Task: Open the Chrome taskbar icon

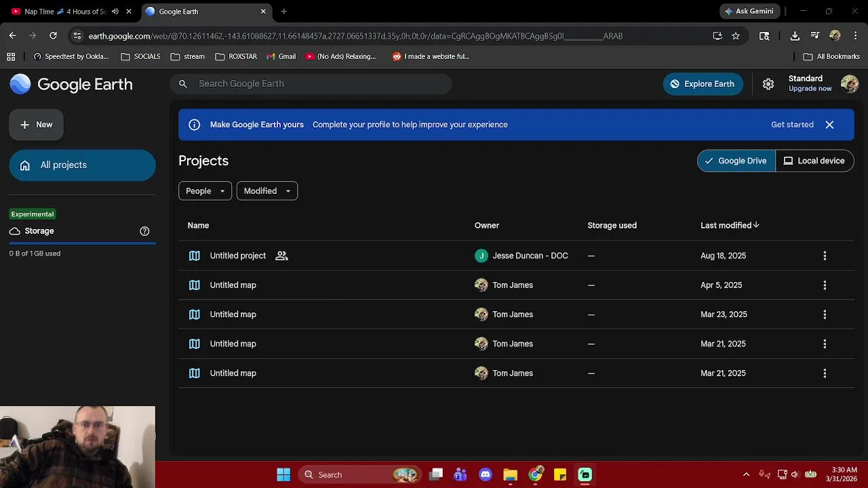Action: click(x=536, y=474)
